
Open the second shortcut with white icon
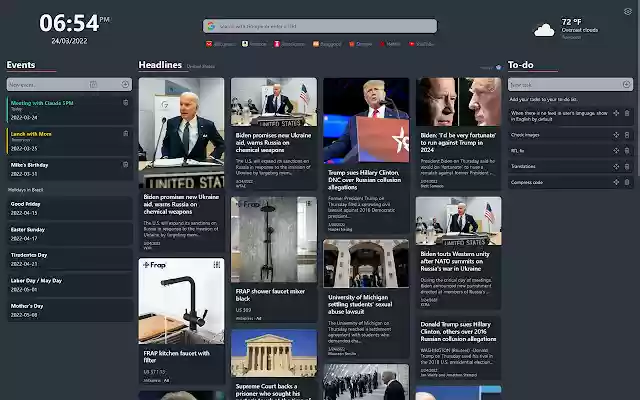254,44
